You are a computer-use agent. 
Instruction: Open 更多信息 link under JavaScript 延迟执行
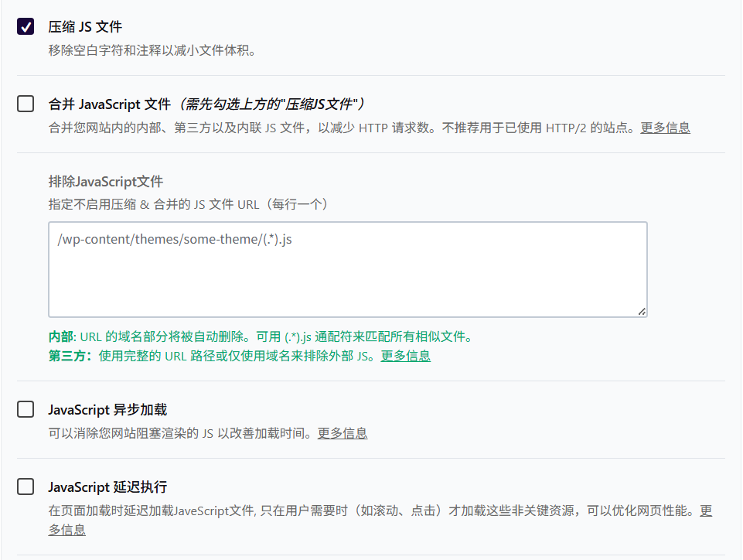pos(66,530)
